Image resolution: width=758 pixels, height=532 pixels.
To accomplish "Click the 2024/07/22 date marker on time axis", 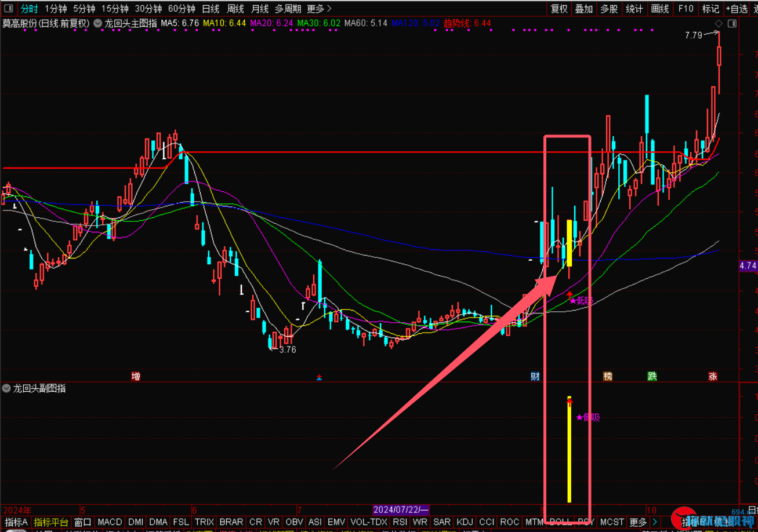I will [401, 510].
